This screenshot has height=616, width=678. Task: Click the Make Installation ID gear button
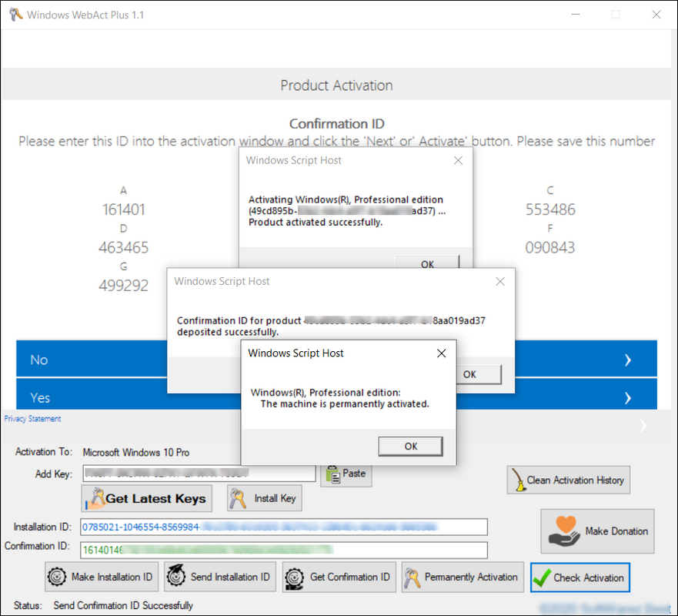[x=102, y=577]
